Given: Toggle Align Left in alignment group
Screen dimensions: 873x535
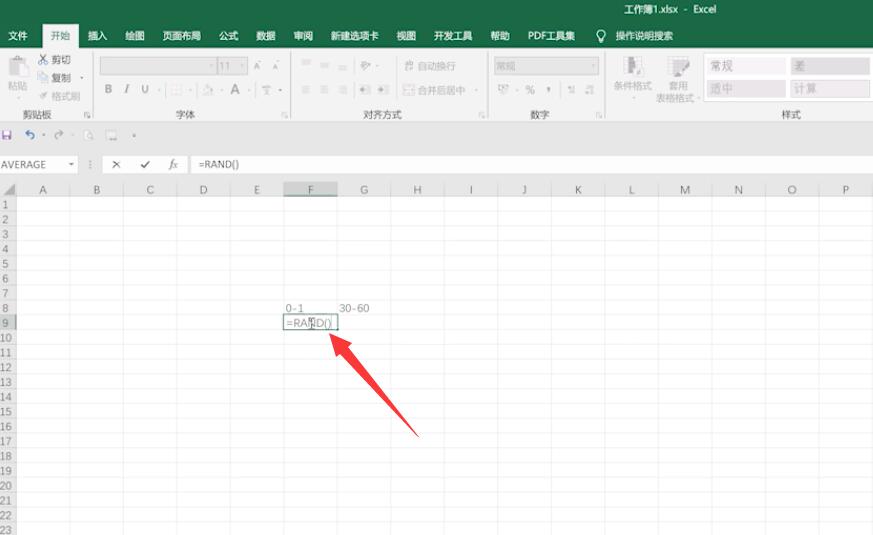Looking at the screenshot, I should tap(306, 89).
